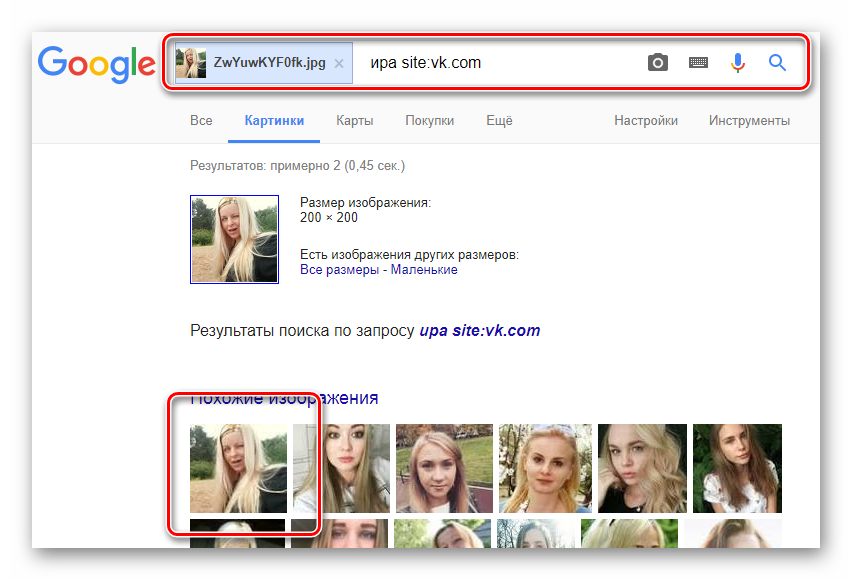This screenshot has height=580, width=852.
Task: Open the uploaded image preview thumbnail
Action: [x=234, y=240]
